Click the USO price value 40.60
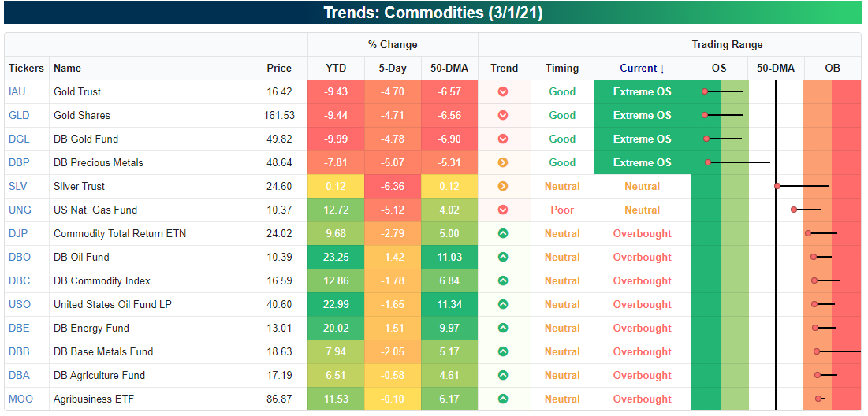The width and height of the screenshot is (868, 416). [x=279, y=304]
